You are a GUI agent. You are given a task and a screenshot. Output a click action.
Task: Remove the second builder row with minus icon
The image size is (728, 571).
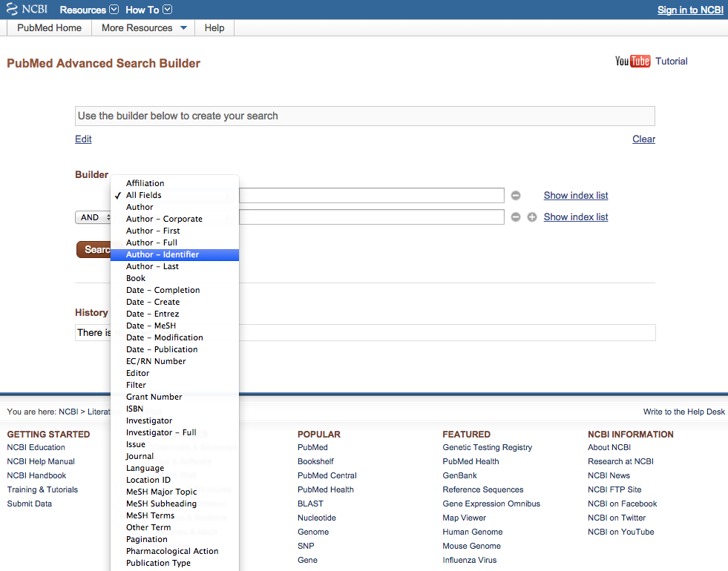click(515, 217)
